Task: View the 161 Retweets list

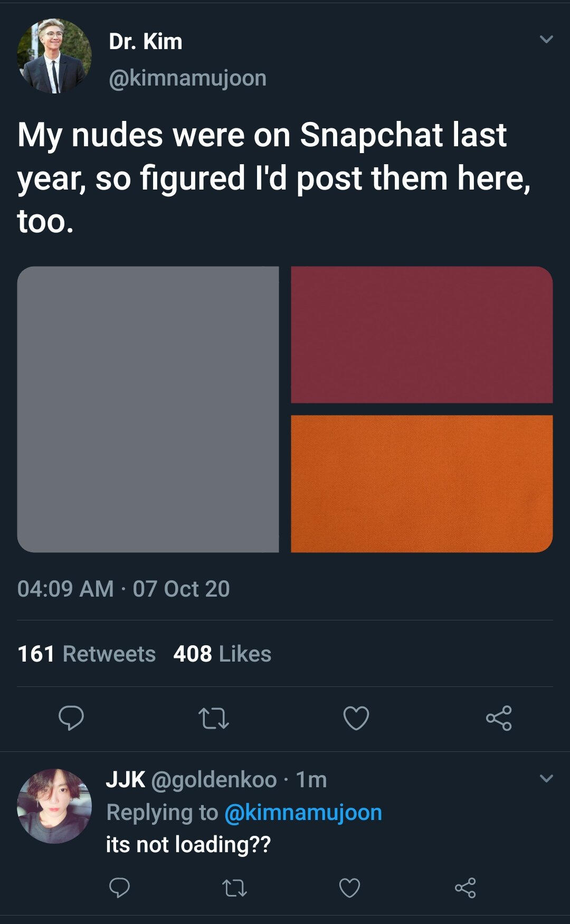Action: tap(87, 654)
